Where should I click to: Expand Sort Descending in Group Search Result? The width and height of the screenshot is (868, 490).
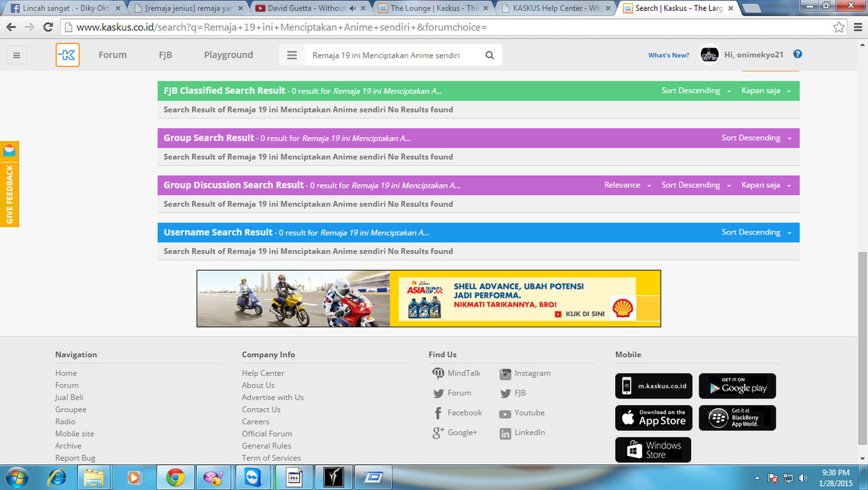(757, 138)
